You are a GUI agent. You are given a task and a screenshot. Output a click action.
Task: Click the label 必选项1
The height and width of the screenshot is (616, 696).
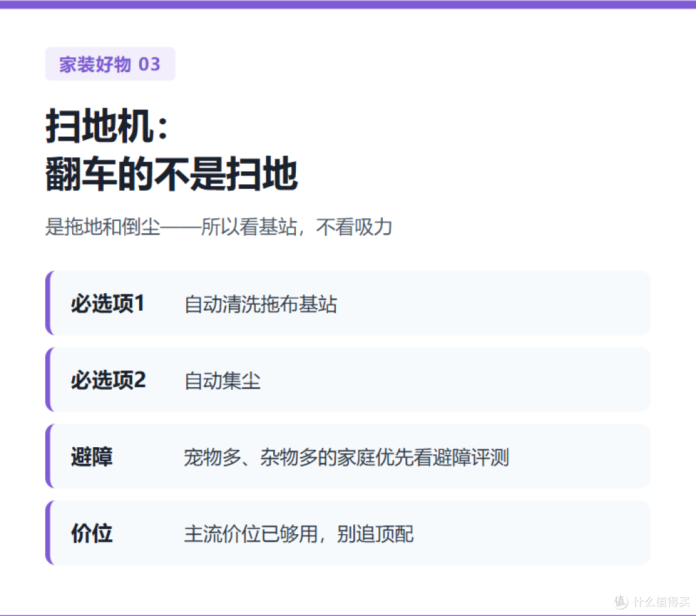pos(108,304)
